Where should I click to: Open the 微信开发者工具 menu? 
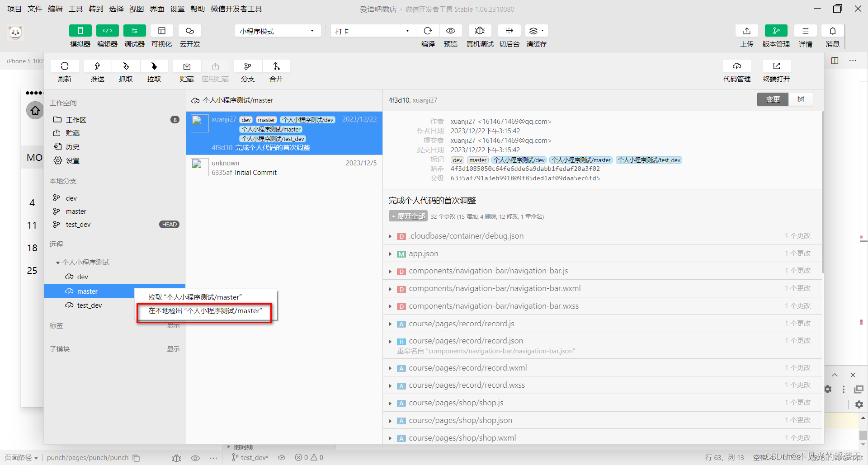click(236, 9)
